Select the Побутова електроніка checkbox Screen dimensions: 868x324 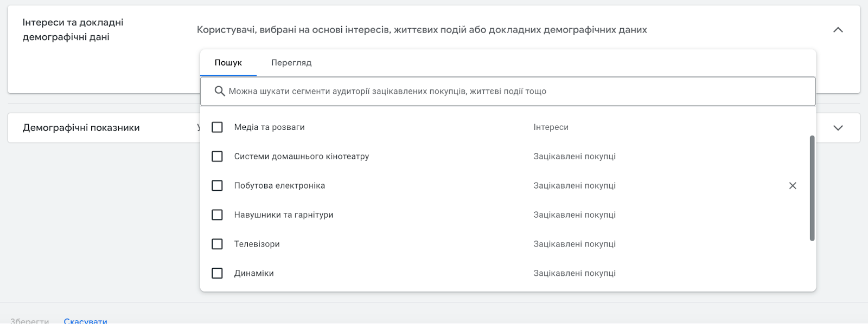click(x=217, y=186)
